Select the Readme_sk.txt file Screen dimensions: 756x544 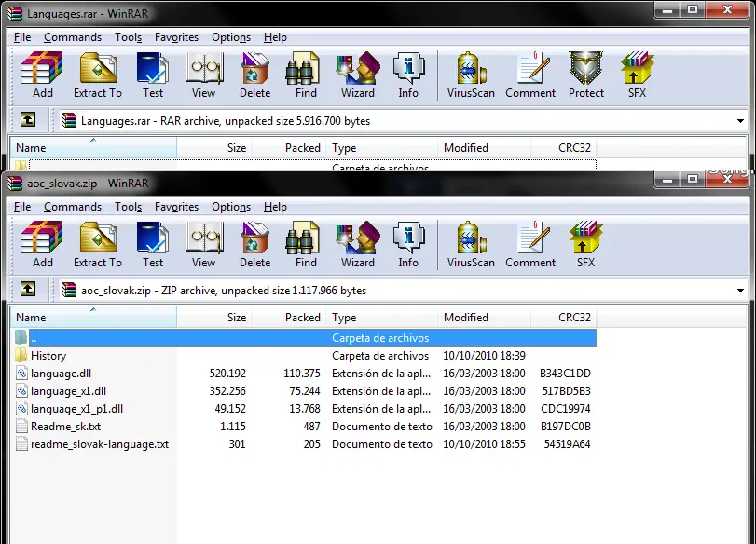[x=304, y=427]
